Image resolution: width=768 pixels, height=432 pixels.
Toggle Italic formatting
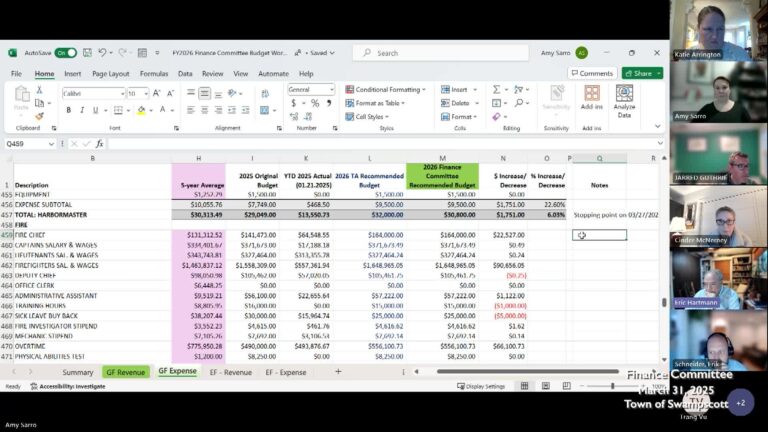tap(82, 110)
